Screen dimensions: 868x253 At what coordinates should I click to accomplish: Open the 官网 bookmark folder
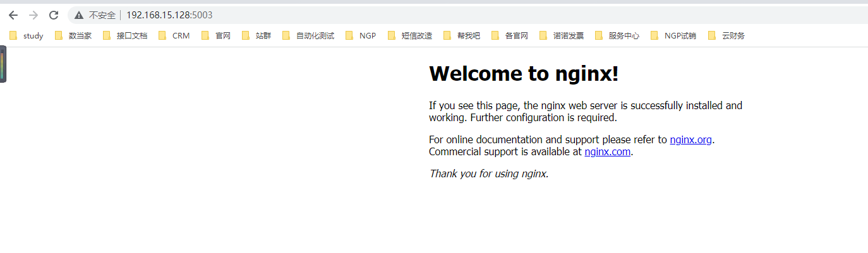point(216,36)
